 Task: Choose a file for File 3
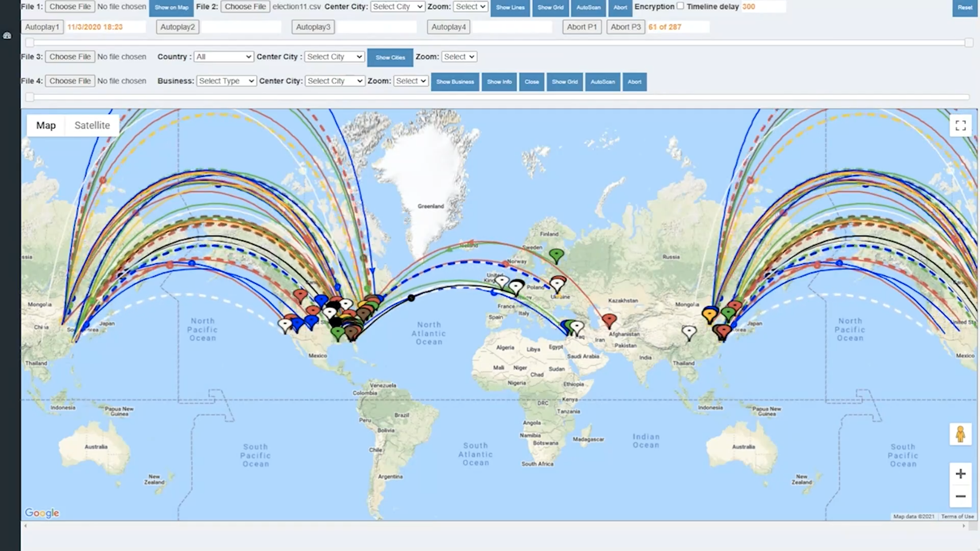tap(70, 56)
